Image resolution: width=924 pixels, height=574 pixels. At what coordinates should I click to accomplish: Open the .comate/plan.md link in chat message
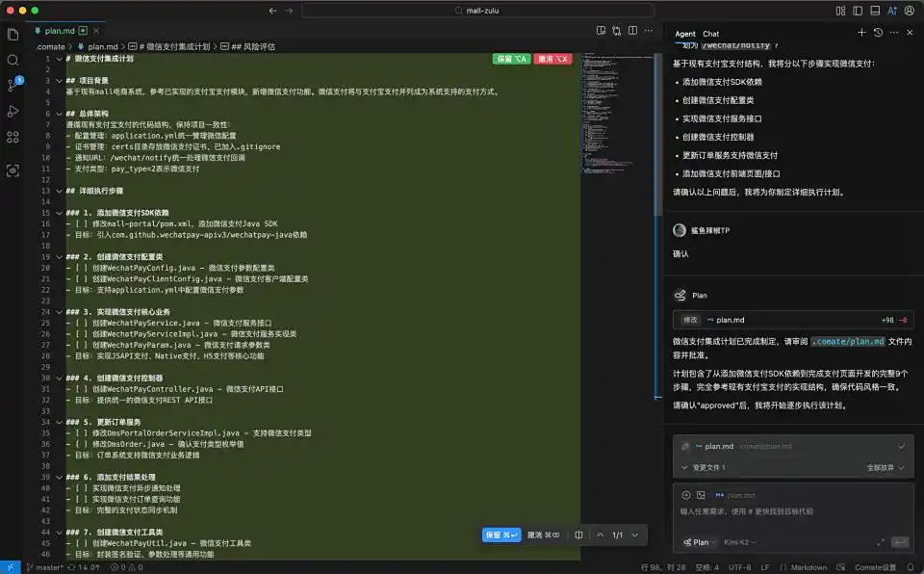[848, 342]
